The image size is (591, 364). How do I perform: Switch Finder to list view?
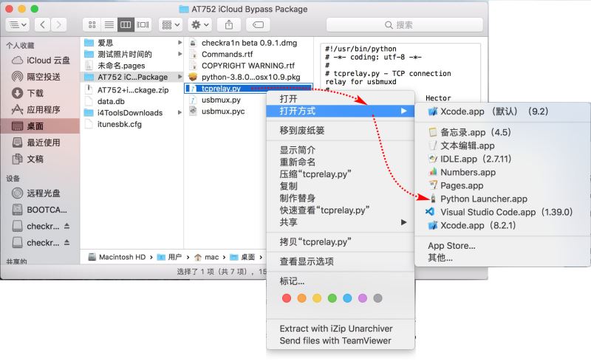click(x=109, y=25)
